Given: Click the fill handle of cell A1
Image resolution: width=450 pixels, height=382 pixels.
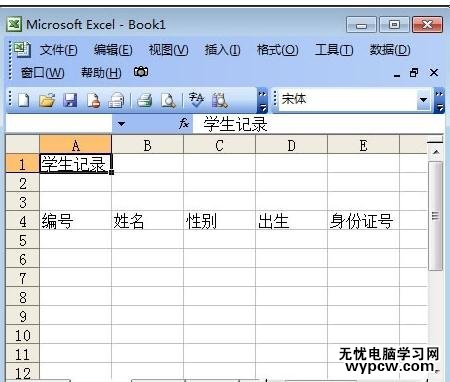Looking at the screenshot, I should (x=111, y=172).
